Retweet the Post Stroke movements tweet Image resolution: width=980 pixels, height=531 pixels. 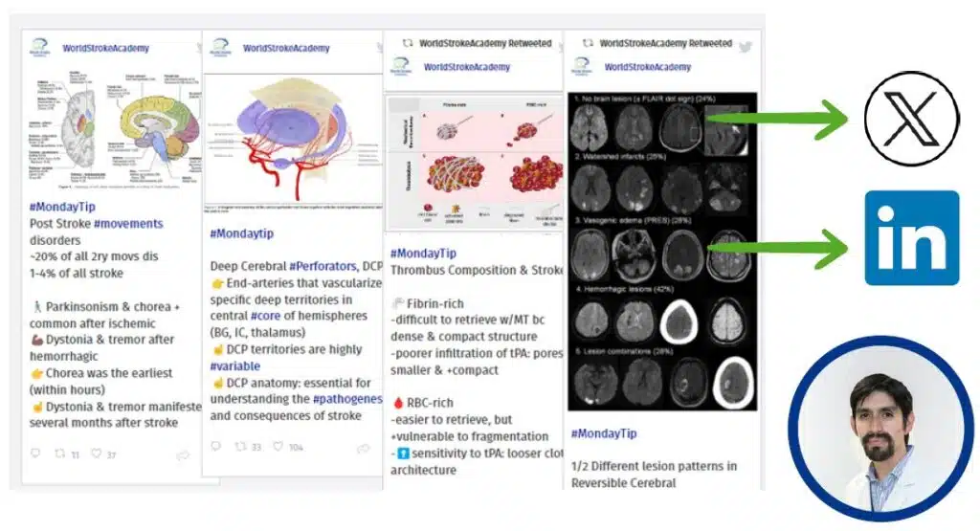[59, 454]
